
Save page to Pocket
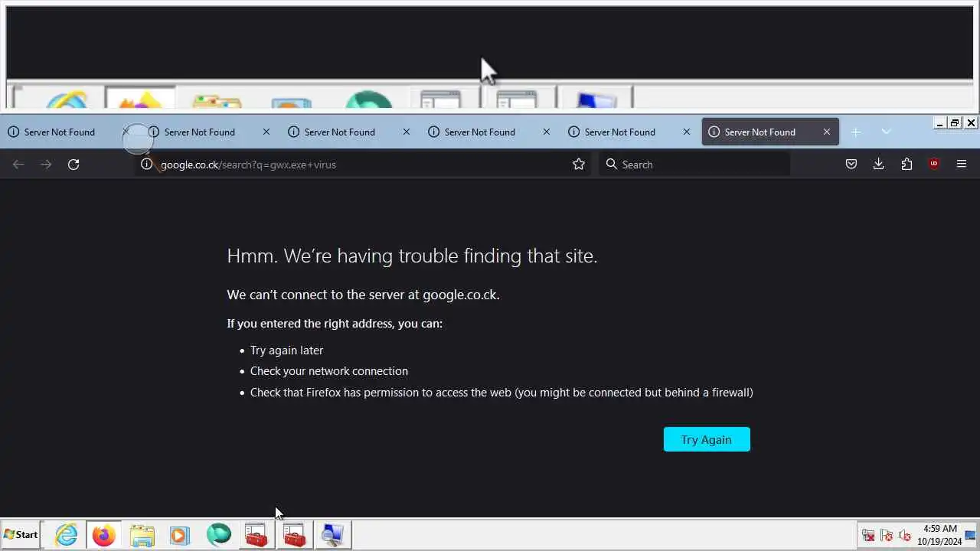coord(851,164)
